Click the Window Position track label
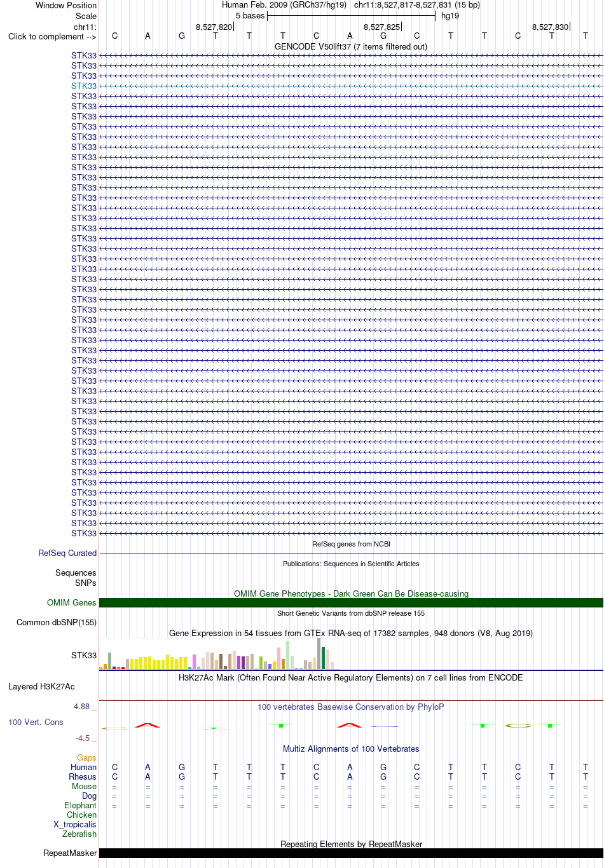The image size is (604, 868). click(x=66, y=5)
